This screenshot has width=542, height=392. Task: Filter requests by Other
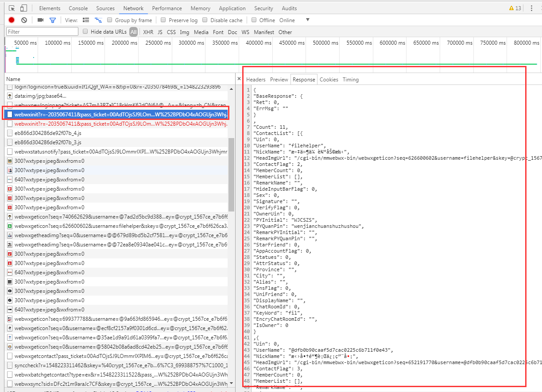click(x=285, y=32)
